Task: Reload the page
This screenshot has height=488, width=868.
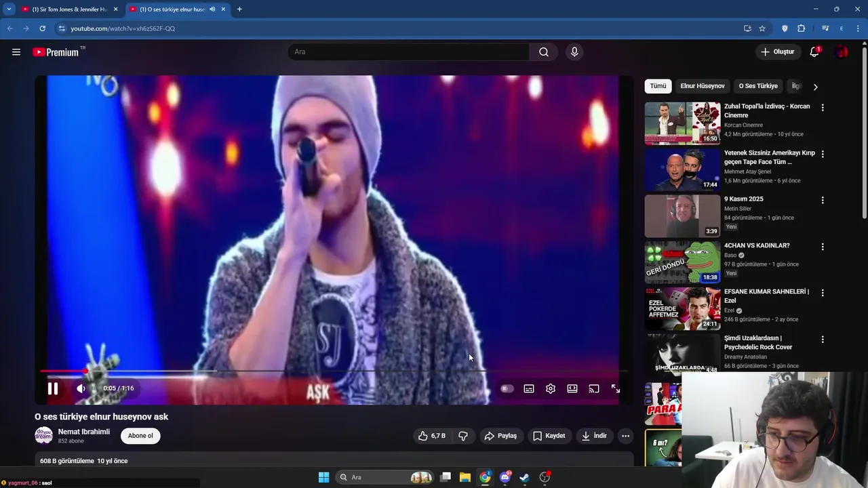Action: [x=42, y=28]
